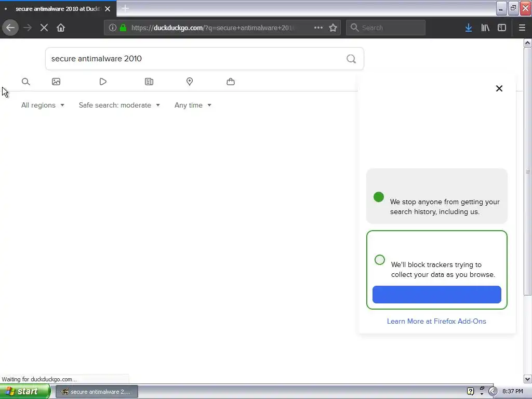Open the Firefox hamburger menu
Viewport: 532px width, 399px height.
pos(522,28)
